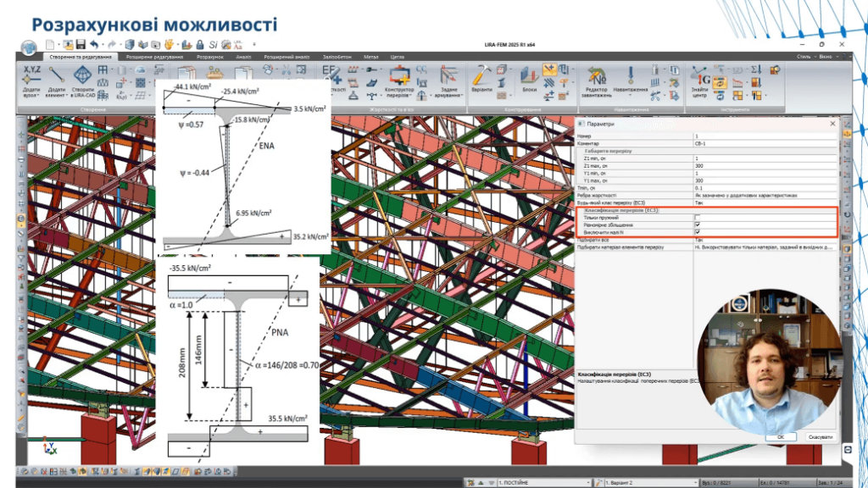Click the scissors icon in the ribbon
The width and height of the screenshot is (868, 488).
click(287, 69)
